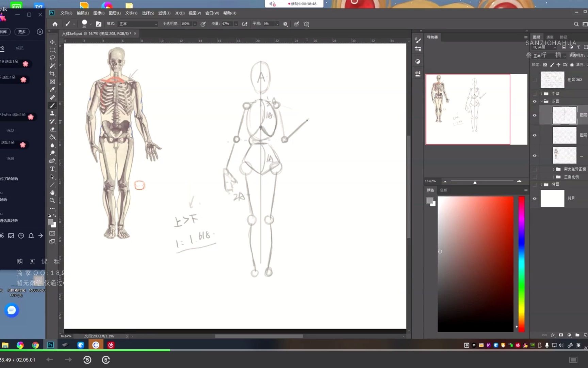Open the 文件(F) menu
588x368 pixels.
coord(66,13)
